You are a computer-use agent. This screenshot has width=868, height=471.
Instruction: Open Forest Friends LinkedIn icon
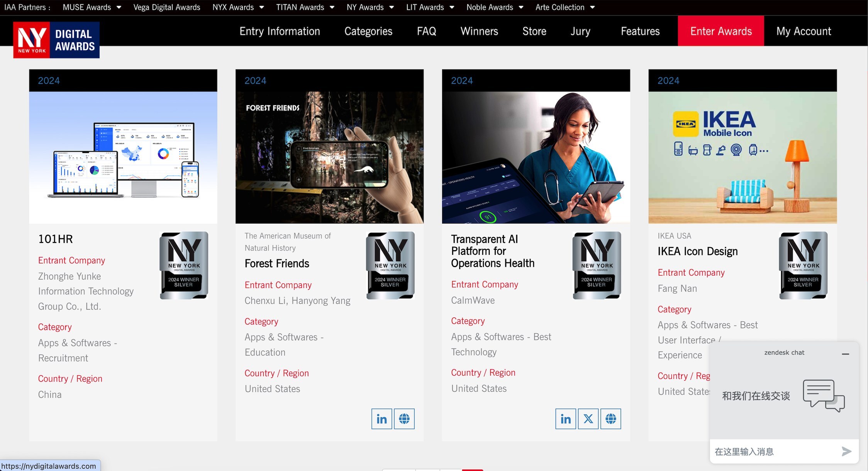tap(381, 419)
